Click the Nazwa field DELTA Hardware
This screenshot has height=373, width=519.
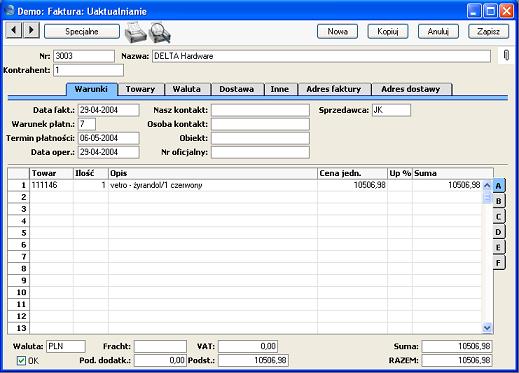click(x=321, y=56)
